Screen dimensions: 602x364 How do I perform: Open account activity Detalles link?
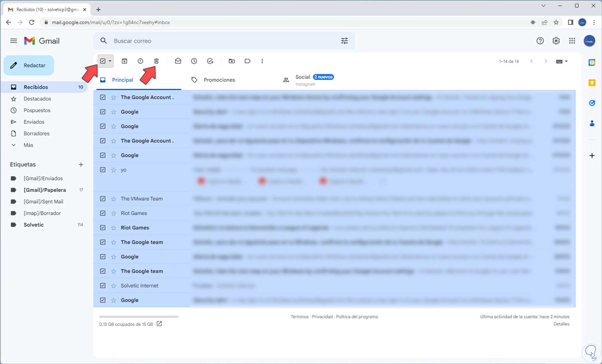561,324
